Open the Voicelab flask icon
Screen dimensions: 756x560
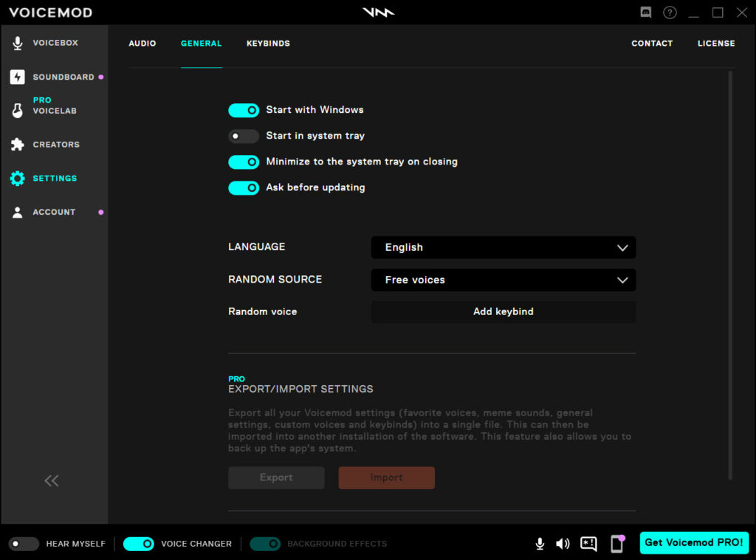pos(18,111)
